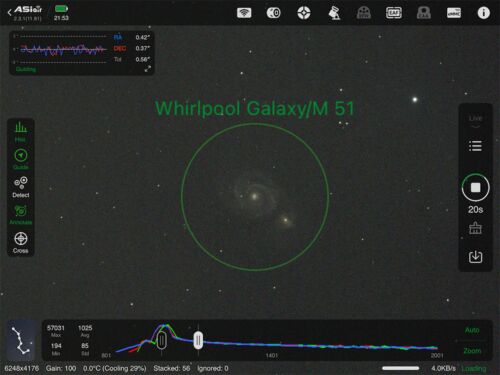Stop the live stacking capture
The width and height of the screenshot is (500, 375).
[475, 187]
